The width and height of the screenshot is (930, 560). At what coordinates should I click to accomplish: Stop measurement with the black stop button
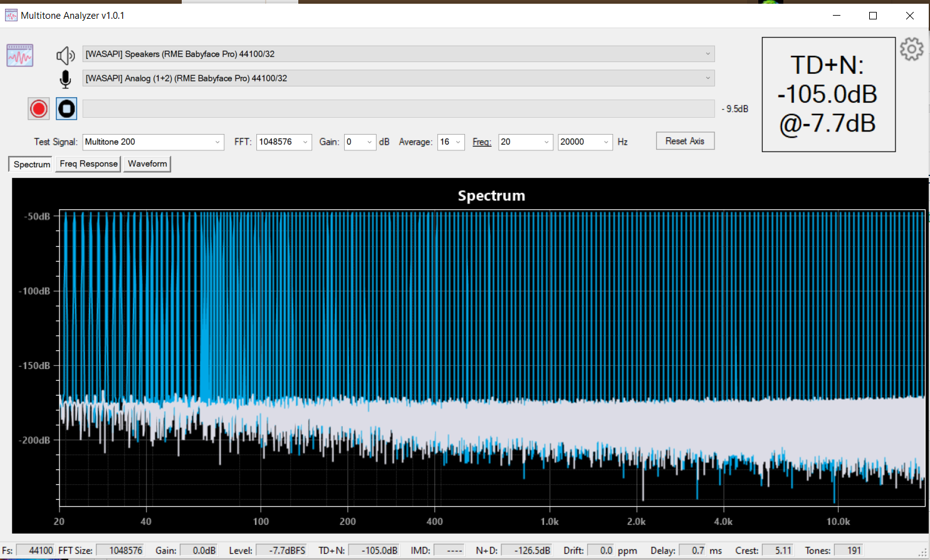point(66,109)
